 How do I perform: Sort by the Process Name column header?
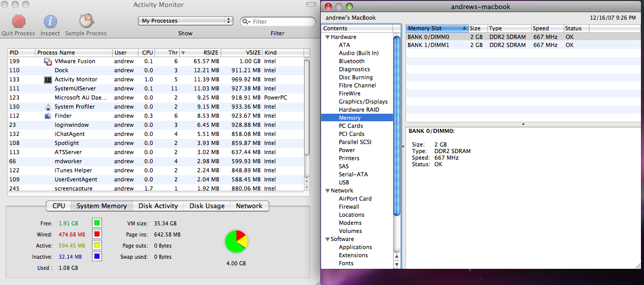74,53
